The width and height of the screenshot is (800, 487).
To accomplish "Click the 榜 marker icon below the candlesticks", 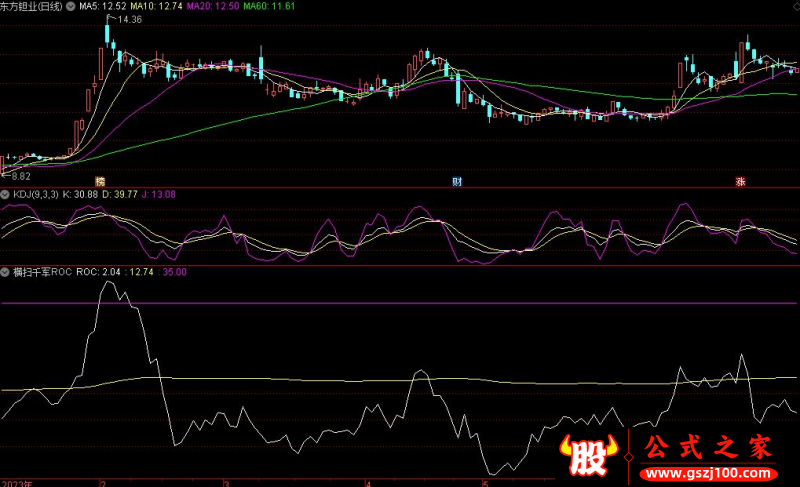I will click(101, 181).
